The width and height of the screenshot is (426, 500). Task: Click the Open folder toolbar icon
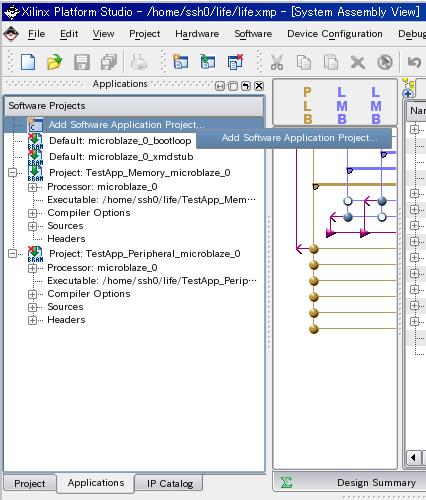[55, 62]
